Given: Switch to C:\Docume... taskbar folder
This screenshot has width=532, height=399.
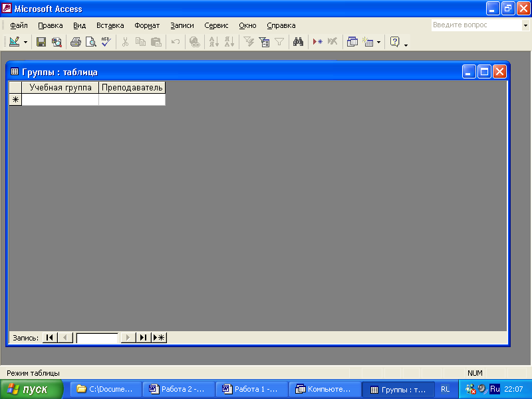Looking at the screenshot, I should coord(106,390).
